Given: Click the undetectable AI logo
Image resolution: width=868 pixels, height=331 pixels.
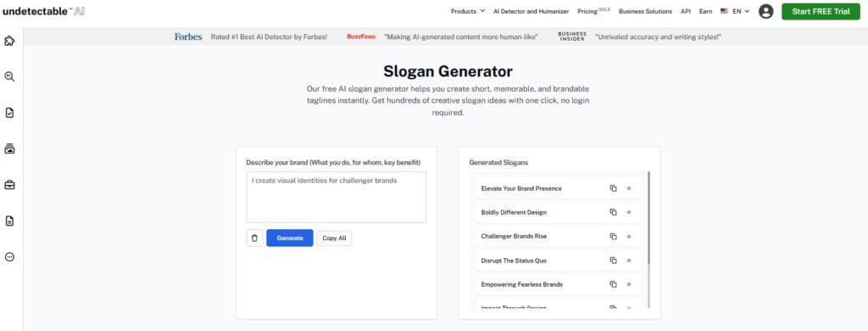Looking at the screenshot, I should [x=44, y=11].
